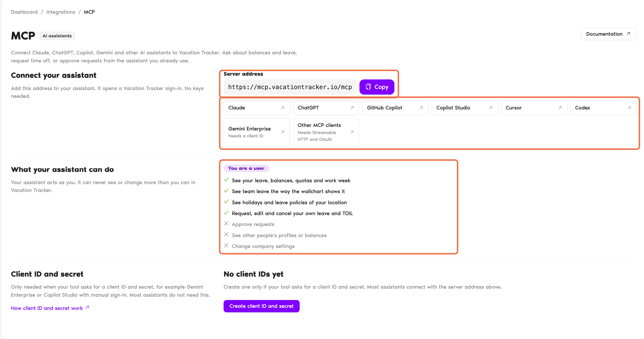The height and width of the screenshot is (339, 644).
Task: Open the Codex setup card
Action: (x=603, y=108)
